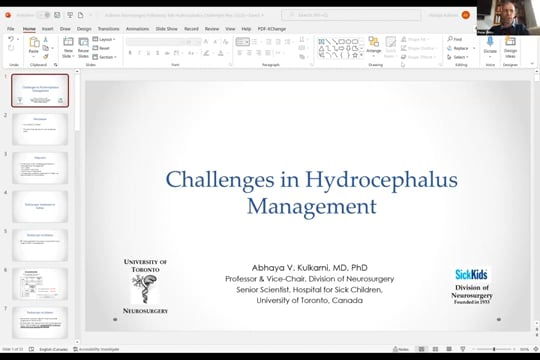Image resolution: width=540 pixels, height=360 pixels.
Task: Click the Replace button
Action: pyautogui.click(x=458, y=48)
